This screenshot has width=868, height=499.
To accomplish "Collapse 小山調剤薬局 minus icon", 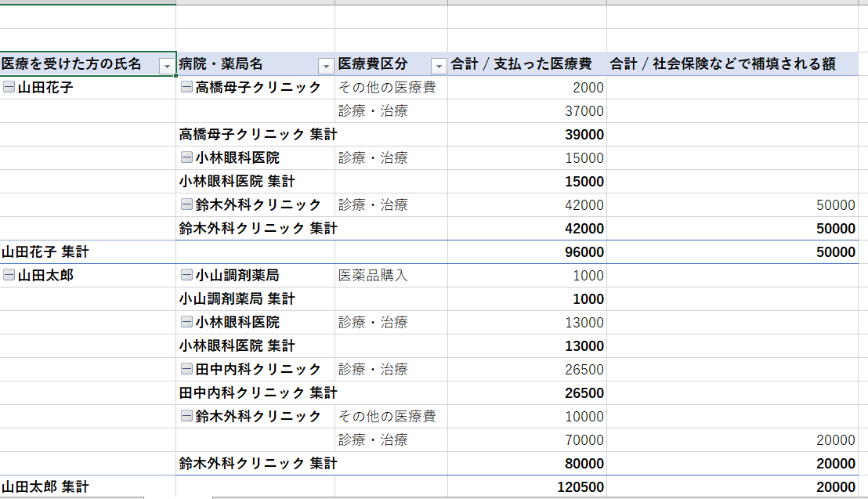I will pos(186,276).
